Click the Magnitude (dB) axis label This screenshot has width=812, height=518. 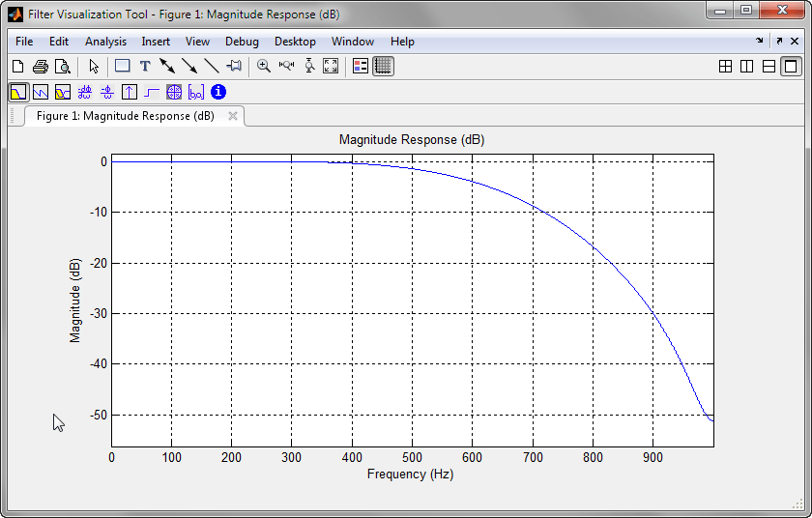tap(75, 301)
